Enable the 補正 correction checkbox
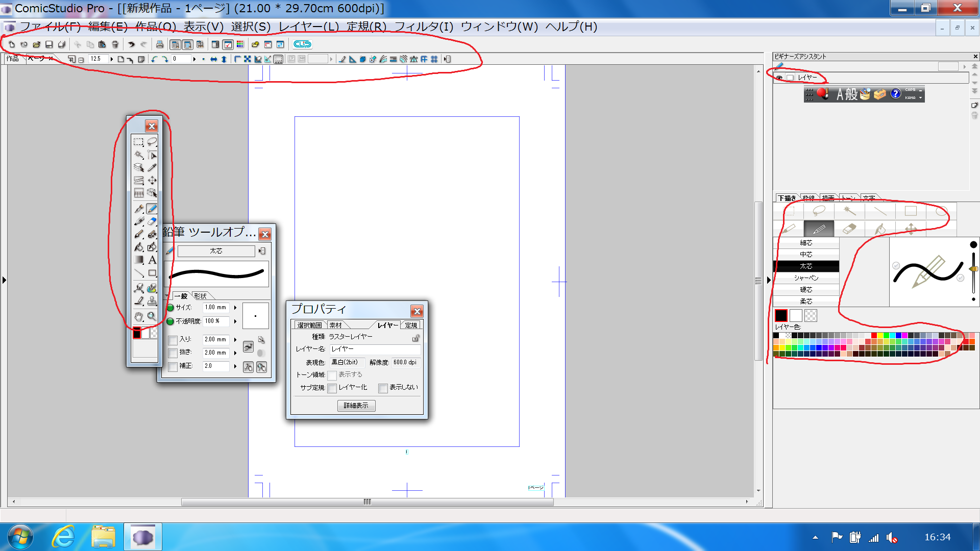 (x=173, y=366)
